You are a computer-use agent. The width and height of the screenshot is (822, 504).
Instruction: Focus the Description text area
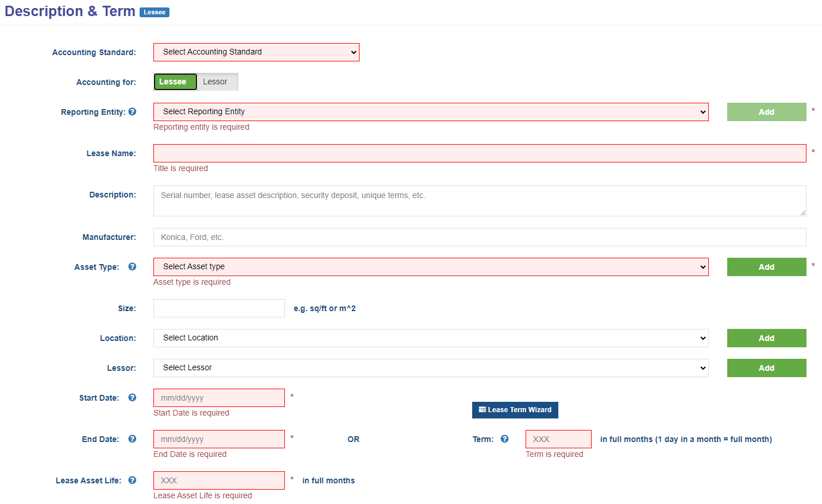tap(480, 201)
